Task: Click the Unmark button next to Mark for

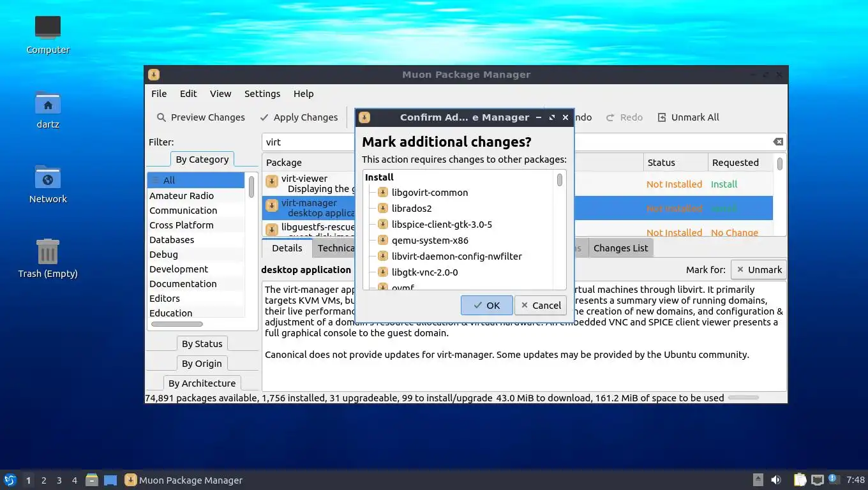Action: [x=759, y=270]
